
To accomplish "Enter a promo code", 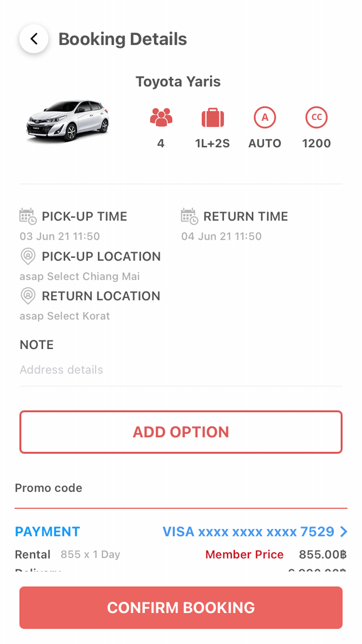I will [x=49, y=487].
